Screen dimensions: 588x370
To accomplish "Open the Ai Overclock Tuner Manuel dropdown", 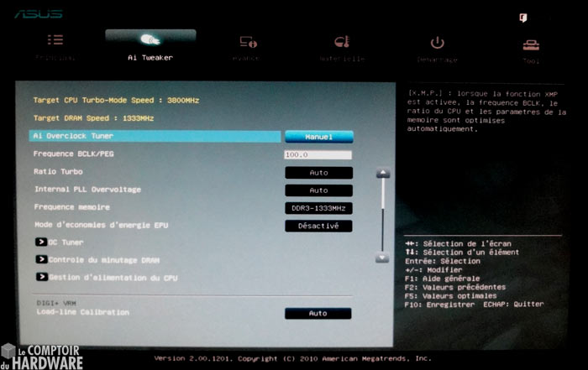I will 318,137.
